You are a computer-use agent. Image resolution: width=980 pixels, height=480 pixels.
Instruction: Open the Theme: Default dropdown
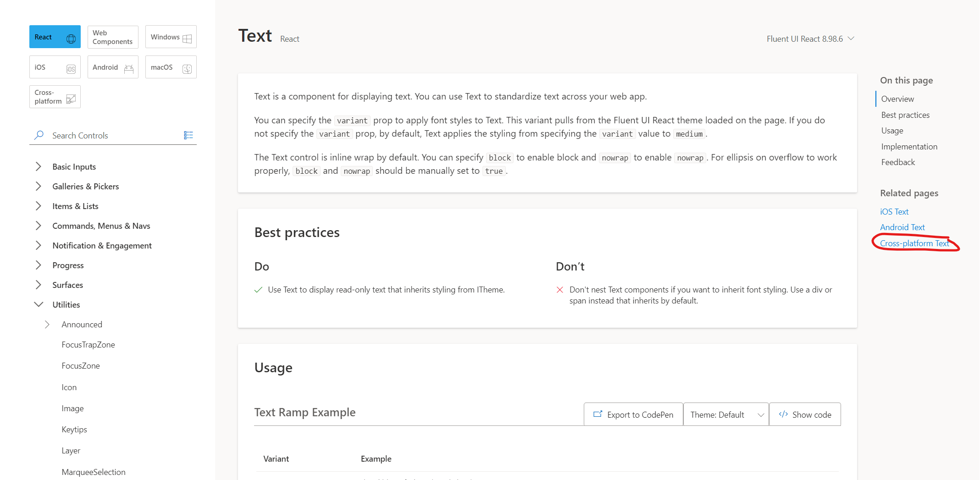[725, 414]
